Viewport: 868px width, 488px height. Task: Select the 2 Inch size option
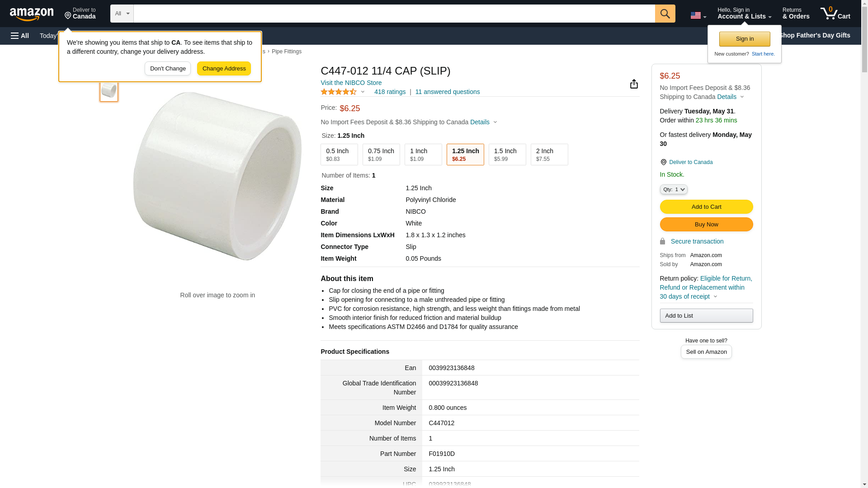coord(549,155)
